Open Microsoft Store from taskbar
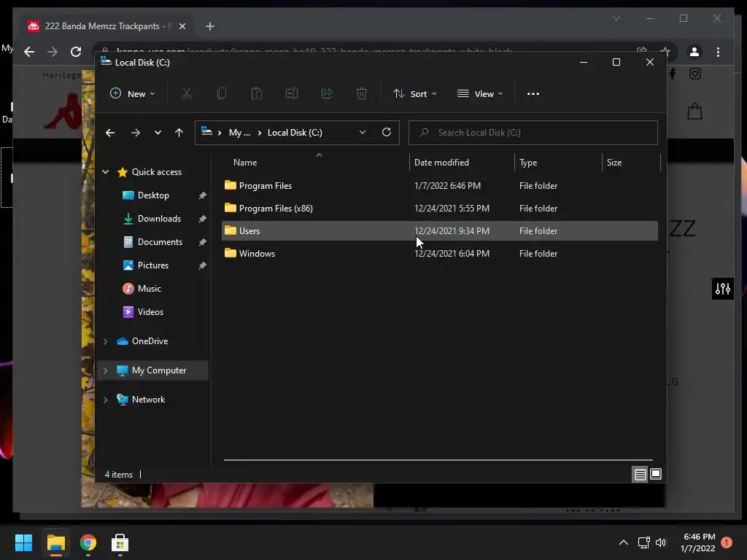This screenshot has height=560, width=747. [x=120, y=542]
